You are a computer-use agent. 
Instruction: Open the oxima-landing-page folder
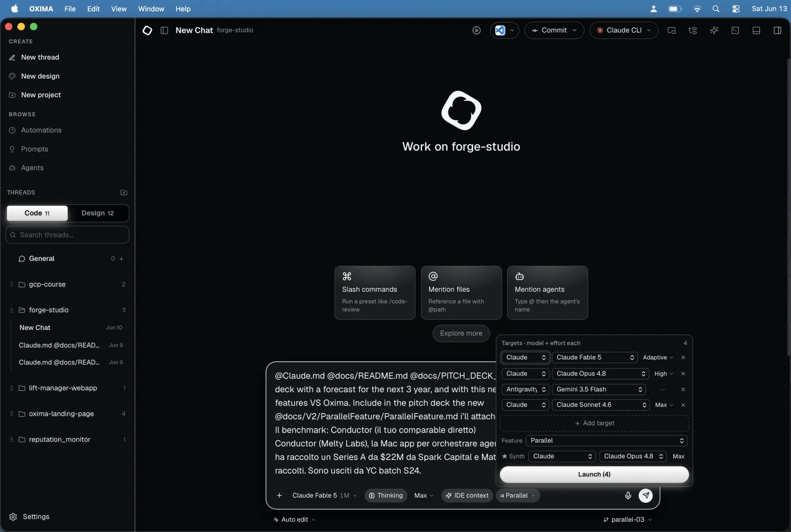(67, 414)
